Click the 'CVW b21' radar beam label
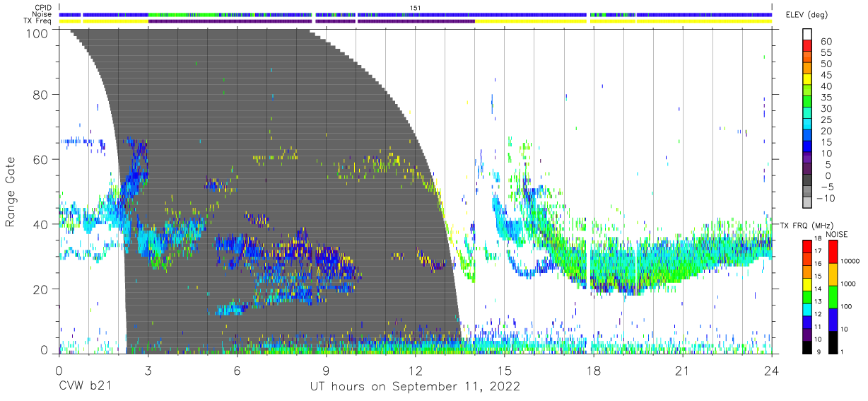Viewport: 868px width, 401px height. click(x=84, y=387)
